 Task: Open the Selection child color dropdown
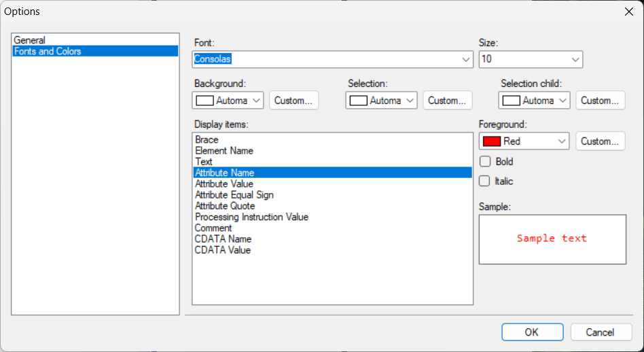(534, 101)
